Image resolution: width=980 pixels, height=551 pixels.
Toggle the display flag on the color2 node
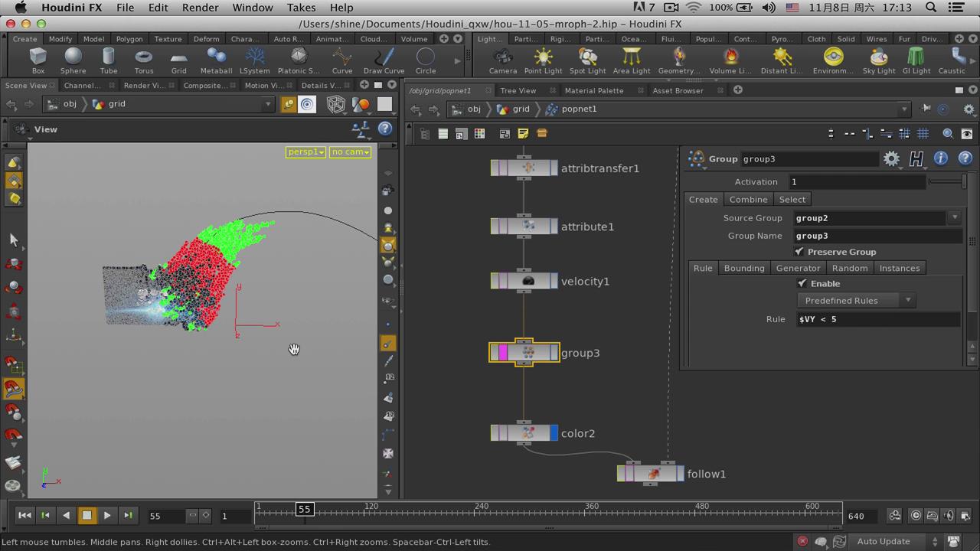554,433
